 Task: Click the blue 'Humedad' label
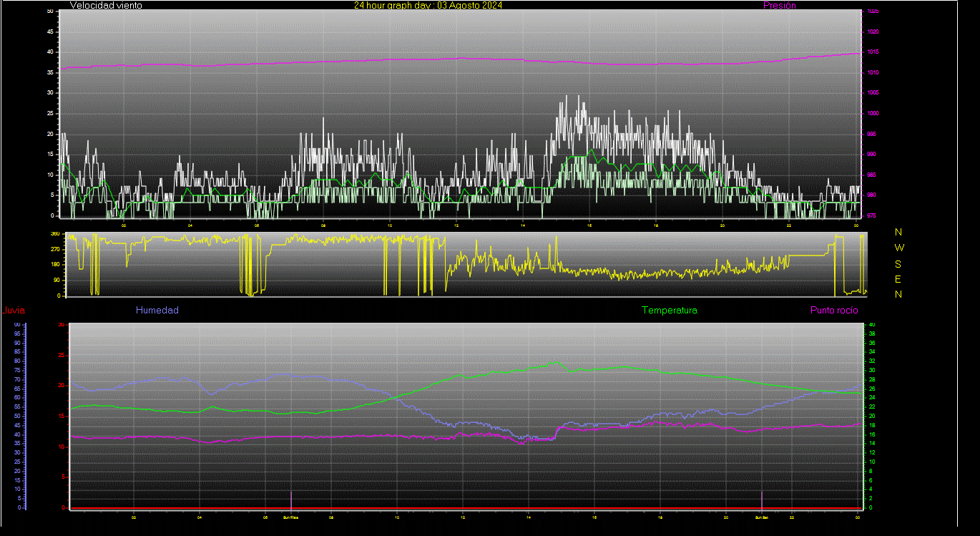pos(157,311)
